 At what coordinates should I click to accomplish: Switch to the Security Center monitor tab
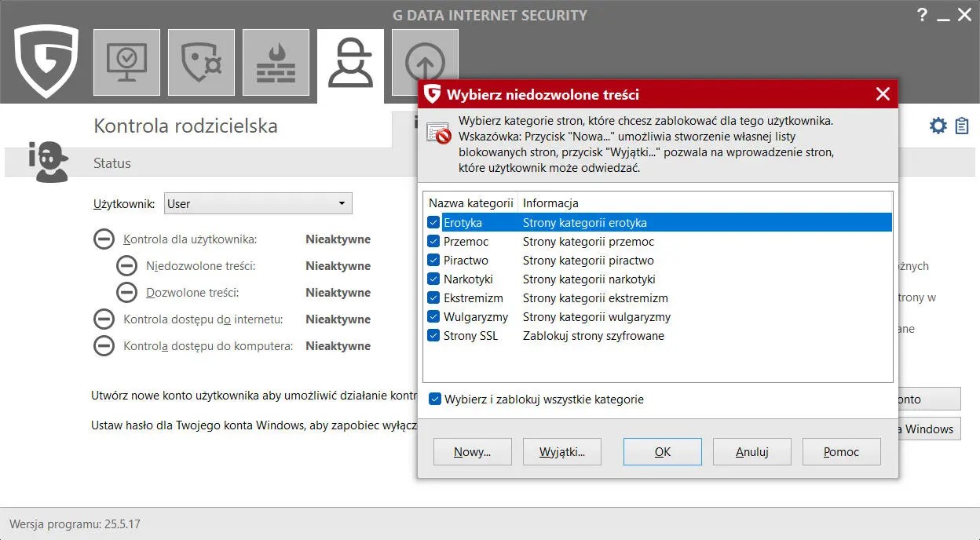pos(126,63)
